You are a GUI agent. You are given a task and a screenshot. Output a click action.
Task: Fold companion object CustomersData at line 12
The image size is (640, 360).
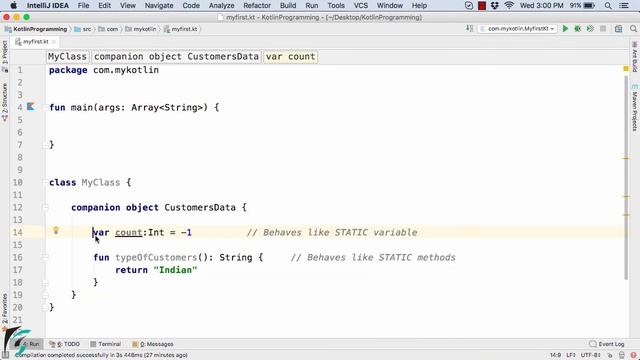click(45, 207)
